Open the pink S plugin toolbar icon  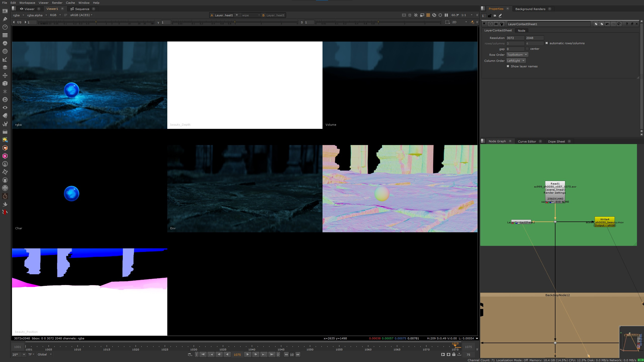[x=5, y=156]
